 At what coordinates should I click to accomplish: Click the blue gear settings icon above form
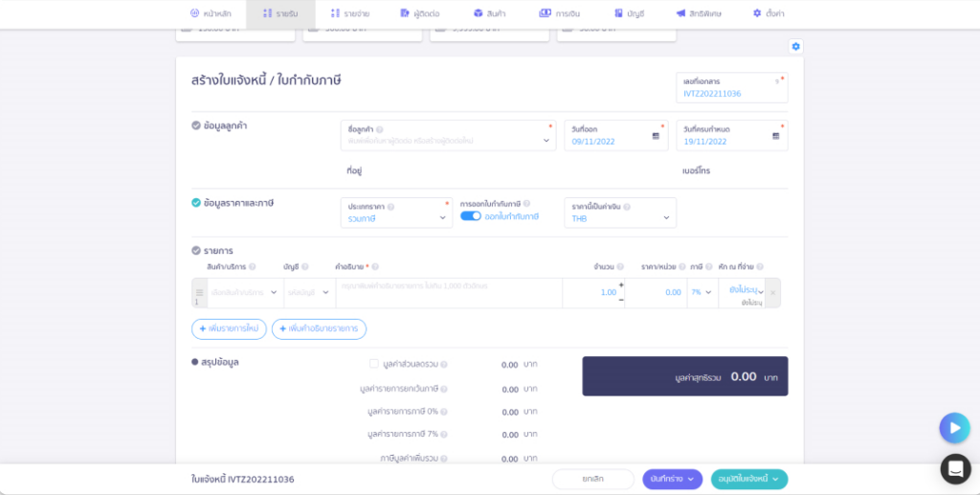tap(795, 46)
